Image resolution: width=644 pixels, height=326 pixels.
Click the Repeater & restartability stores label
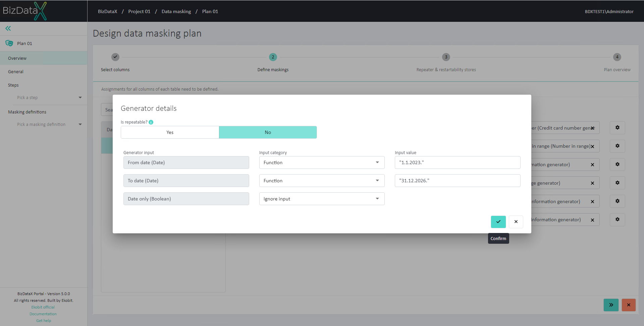[x=446, y=70]
